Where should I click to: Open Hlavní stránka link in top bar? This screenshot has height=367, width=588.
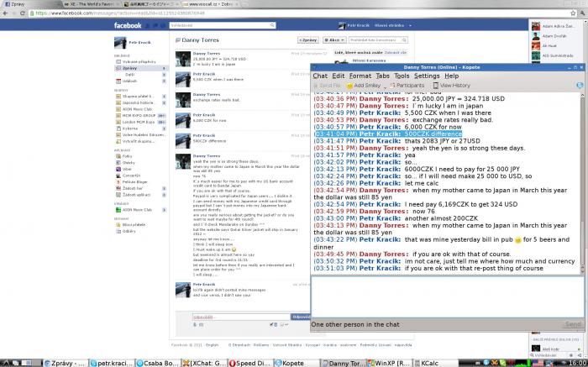[x=389, y=25]
